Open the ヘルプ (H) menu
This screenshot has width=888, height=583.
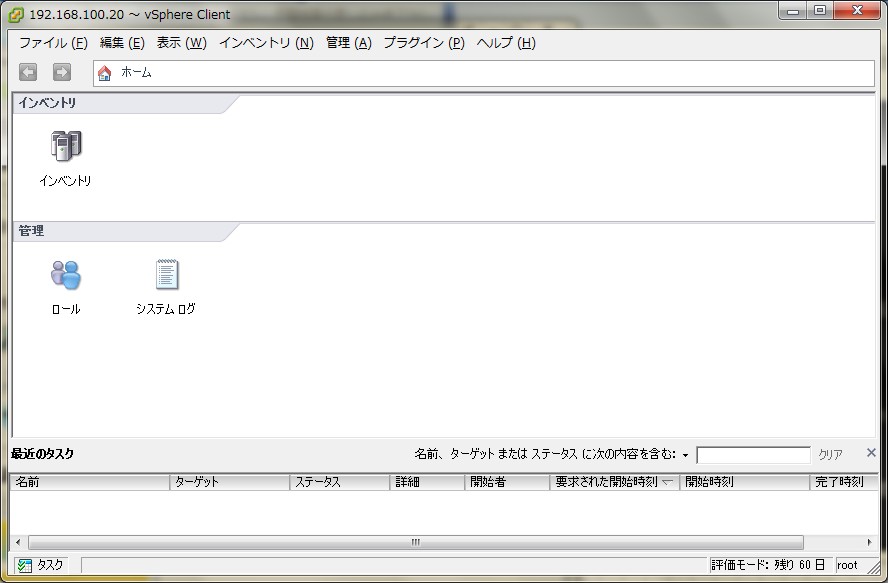(x=506, y=43)
